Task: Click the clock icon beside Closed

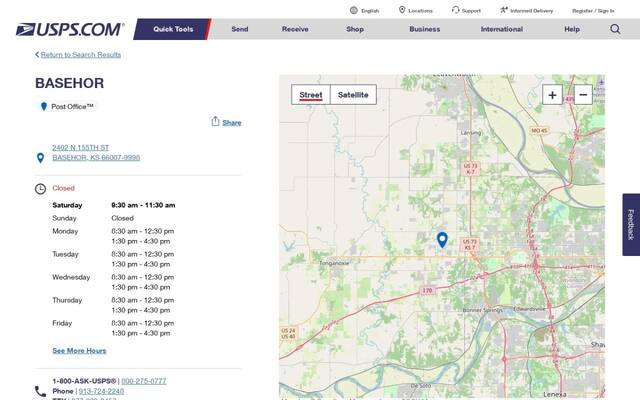Action: coord(40,189)
